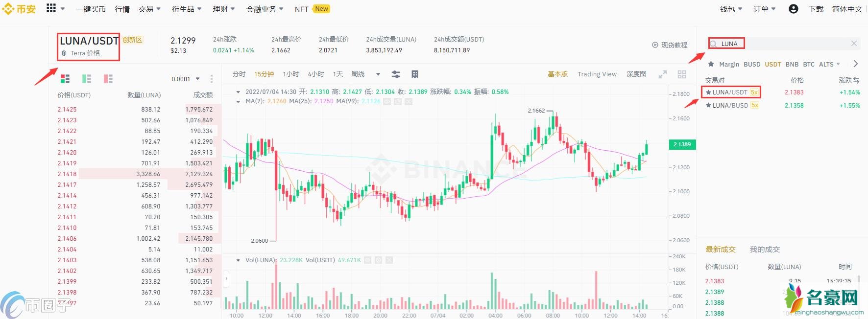
Task: Open multi-chart grid layout
Action: (682, 74)
